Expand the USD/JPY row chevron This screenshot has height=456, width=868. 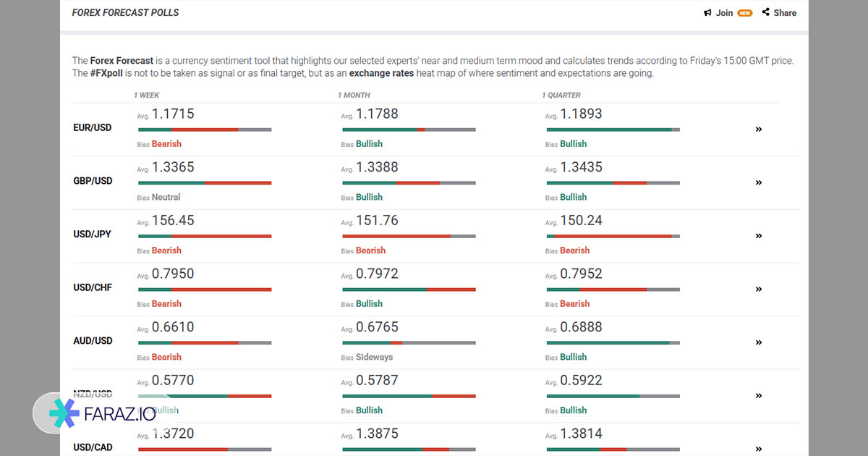(759, 236)
